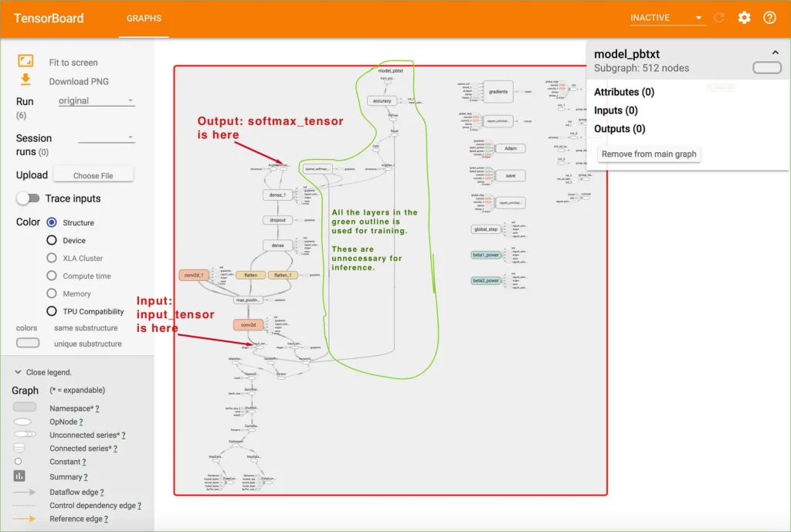This screenshot has width=791, height=532.
Task: Click the Connected series legend icon
Action: point(19,448)
